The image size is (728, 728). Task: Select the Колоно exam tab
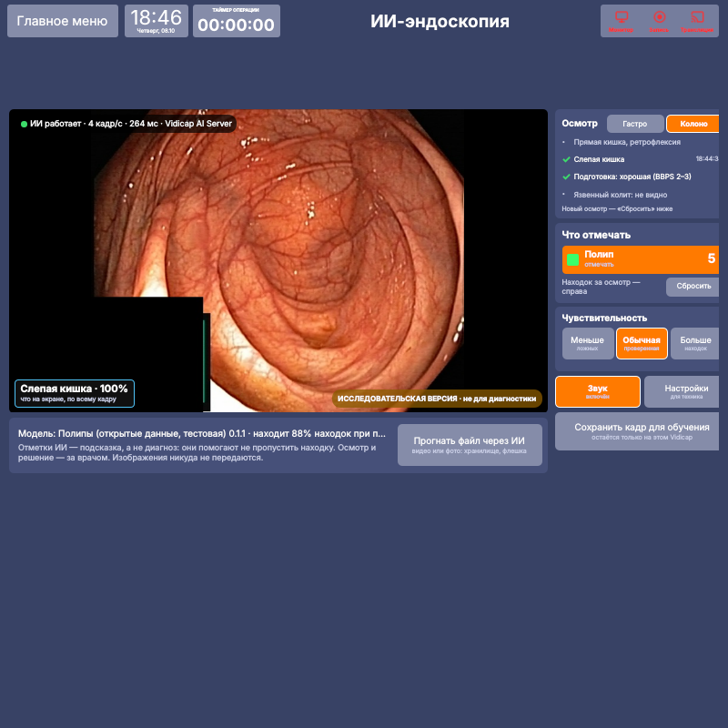(693, 124)
